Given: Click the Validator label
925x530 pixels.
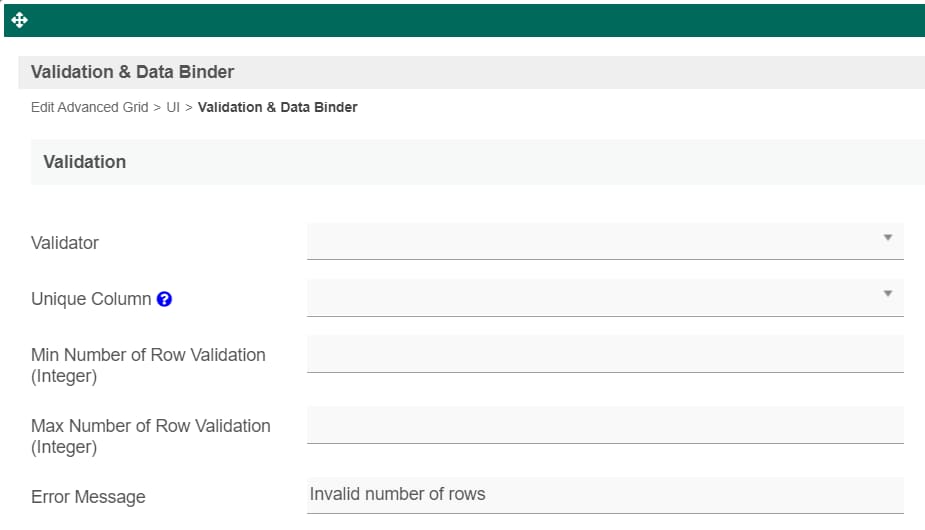Looking at the screenshot, I should 65,243.
